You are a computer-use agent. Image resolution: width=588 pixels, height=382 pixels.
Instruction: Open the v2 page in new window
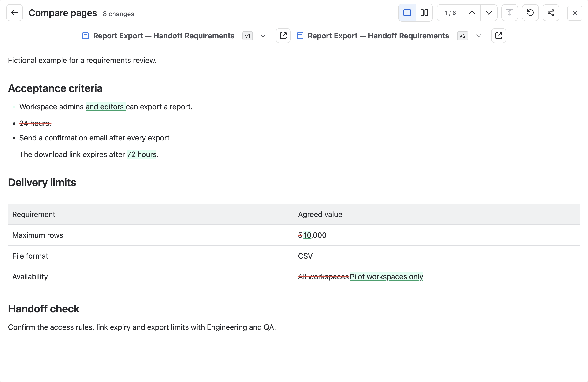tap(499, 36)
